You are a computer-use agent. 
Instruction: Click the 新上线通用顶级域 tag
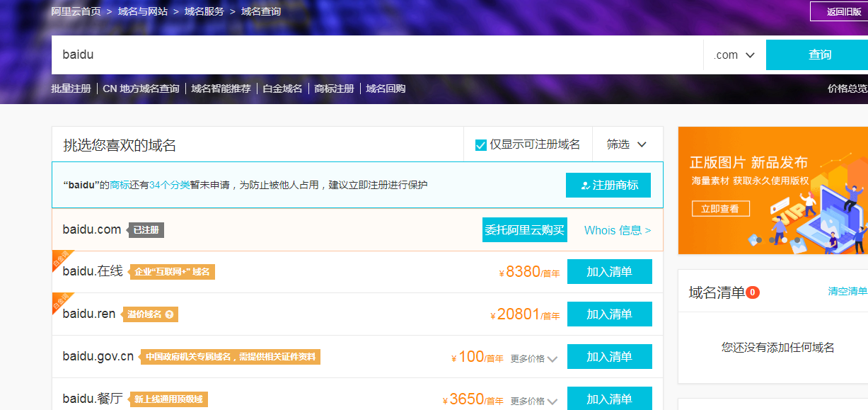[168, 399]
